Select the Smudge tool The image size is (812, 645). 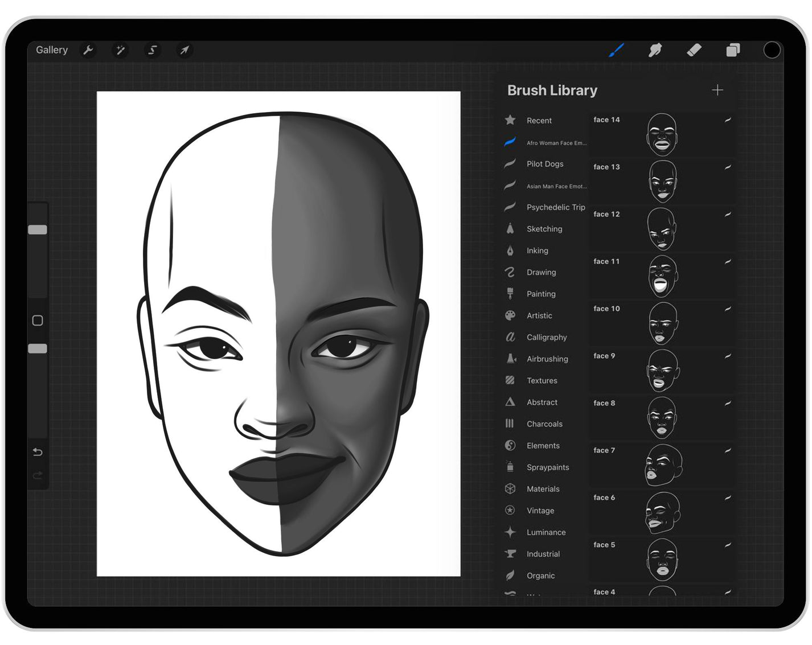click(655, 51)
